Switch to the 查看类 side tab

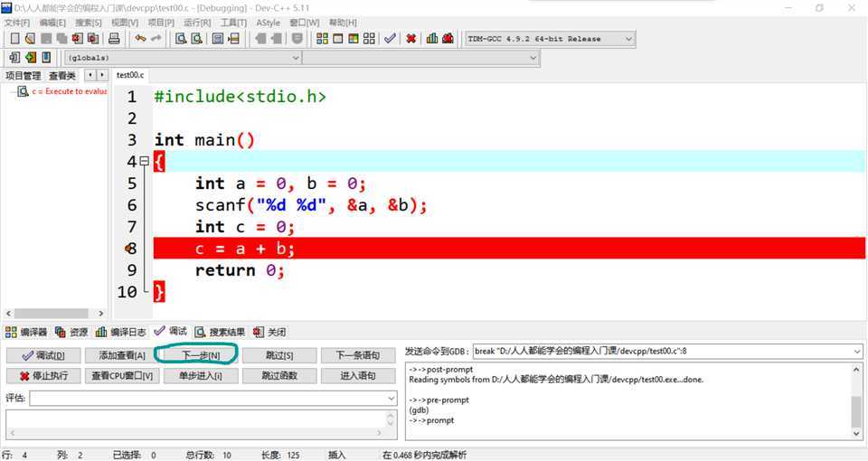tap(62, 76)
